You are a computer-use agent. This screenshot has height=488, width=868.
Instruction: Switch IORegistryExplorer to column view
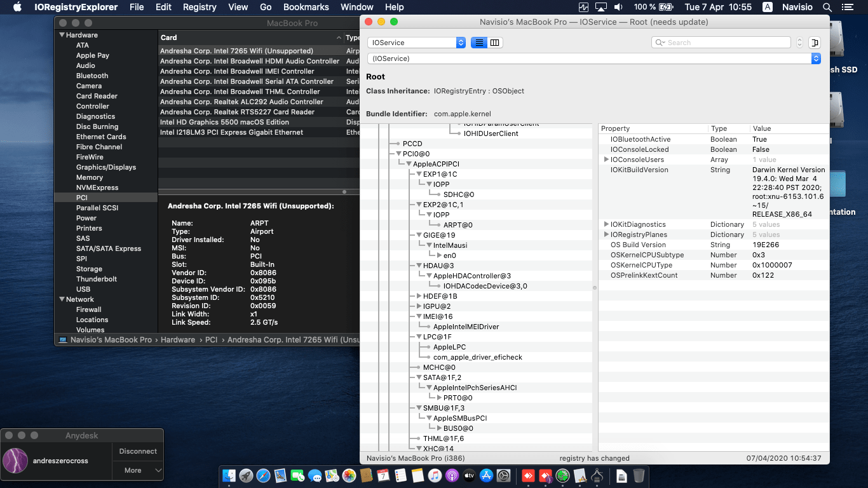pyautogui.click(x=495, y=43)
